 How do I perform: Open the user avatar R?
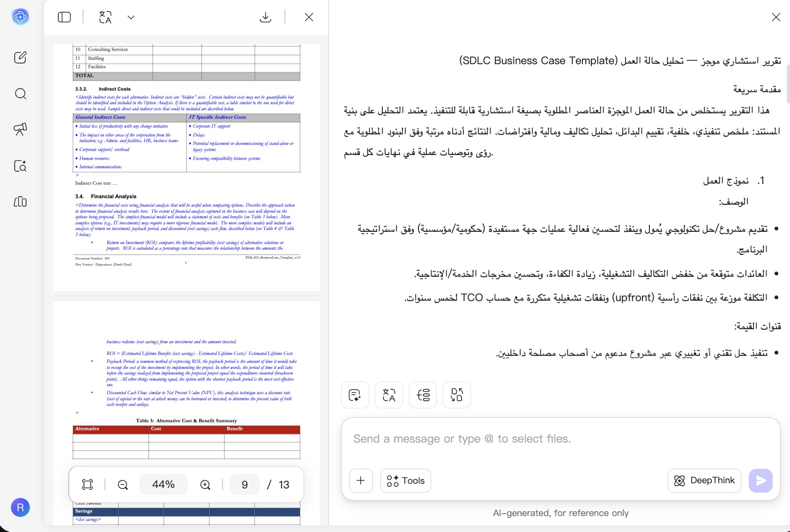click(x=20, y=507)
